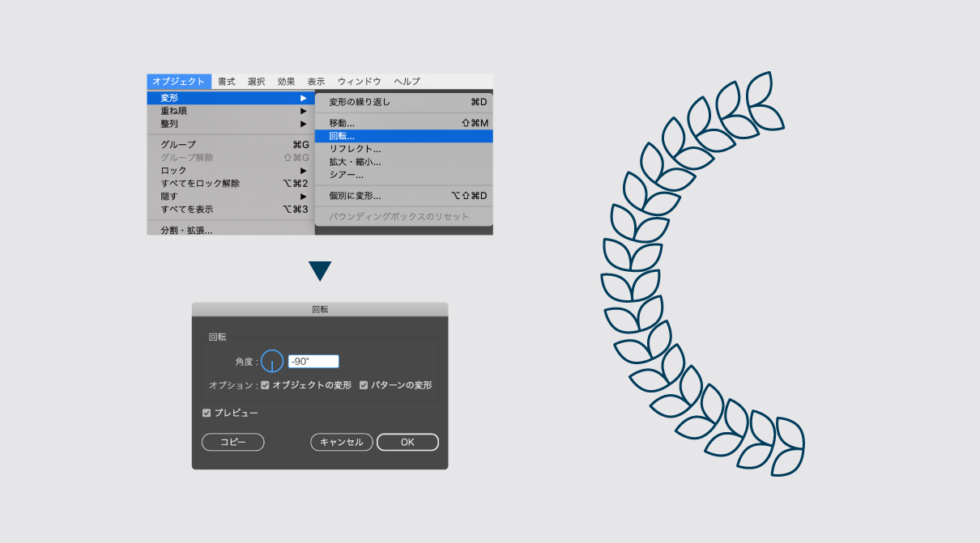Image resolution: width=980 pixels, height=543 pixels.
Task: Select 拡大・縮小... in the submenu
Action: pyautogui.click(x=404, y=162)
